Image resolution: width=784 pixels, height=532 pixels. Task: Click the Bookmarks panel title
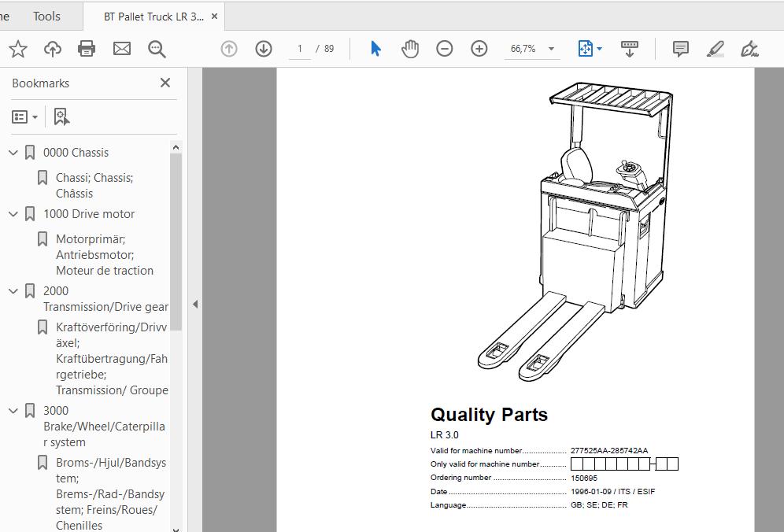pos(40,83)
